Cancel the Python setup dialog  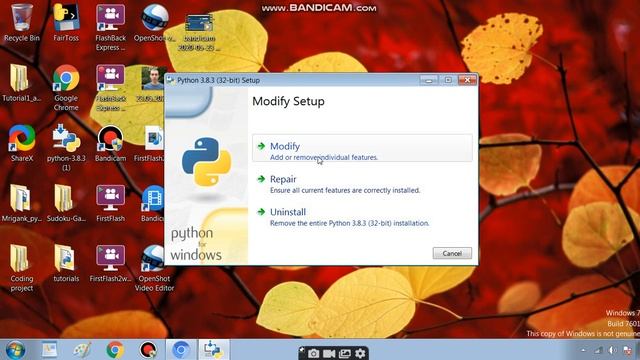(452, 253)
